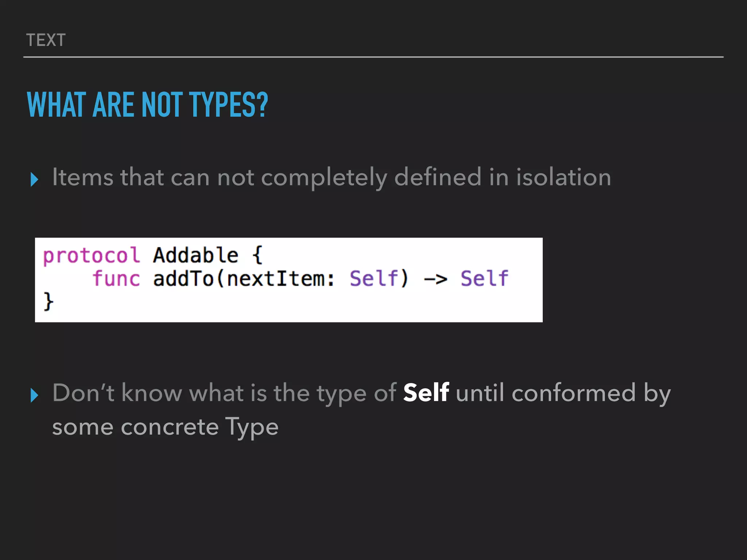Screen dimensions: 747x560
Task: Select the "WHAT ARE NOT TYPES?" heading
Action: [x=147, y=105]
